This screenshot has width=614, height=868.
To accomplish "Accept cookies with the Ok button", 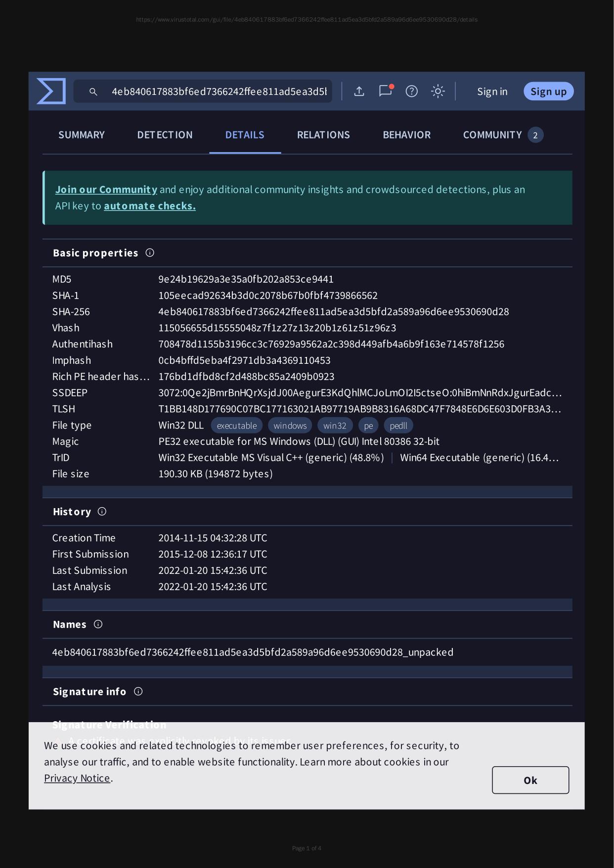I will (530, 780).
